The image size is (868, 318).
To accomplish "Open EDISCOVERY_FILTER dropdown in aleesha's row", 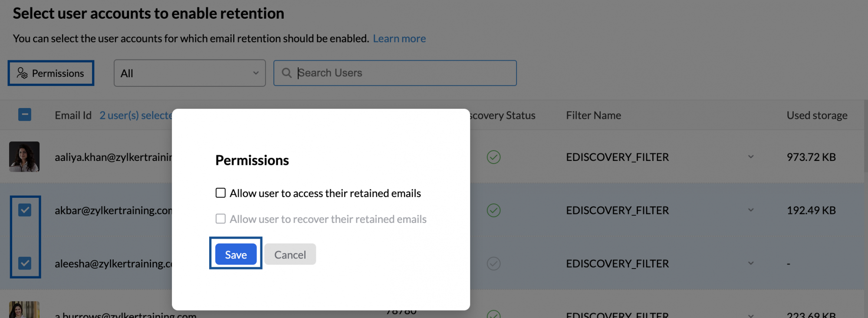I will [750, 263].
